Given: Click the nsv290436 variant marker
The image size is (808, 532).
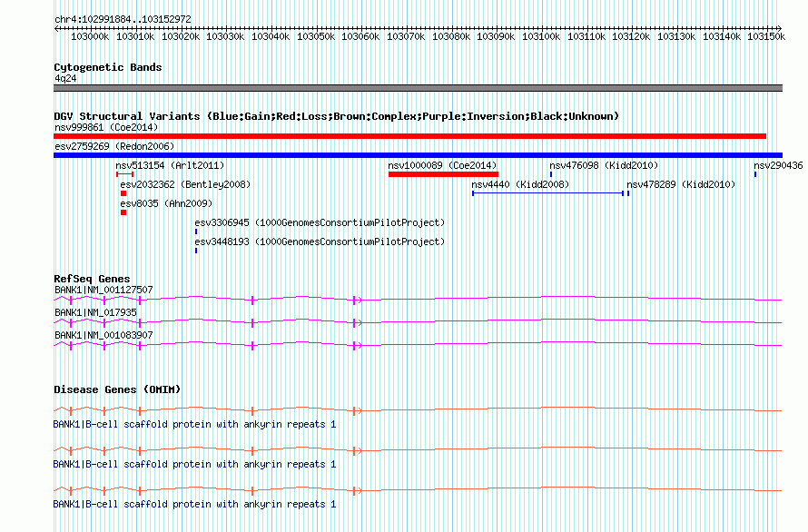Looking at the screenshot, I should (755, 174).
